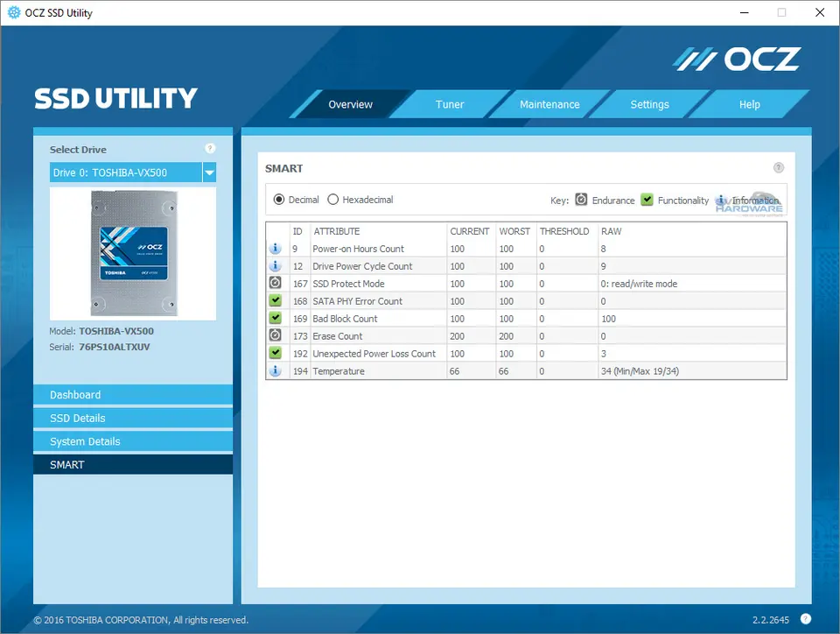Click the ATTRIBUTE column header
Image resolution: width=840 pixels, height=634 pixels.
tap(336, 231)
